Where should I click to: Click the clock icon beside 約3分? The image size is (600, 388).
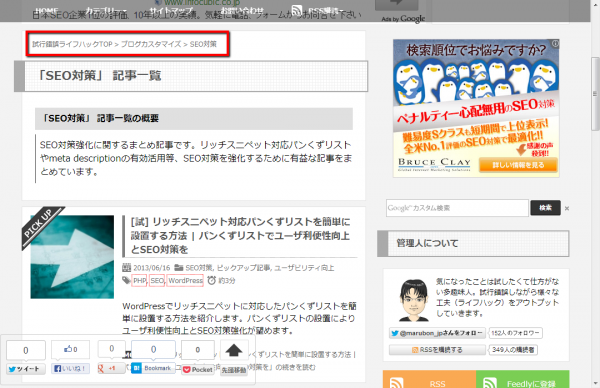[212, 280]
